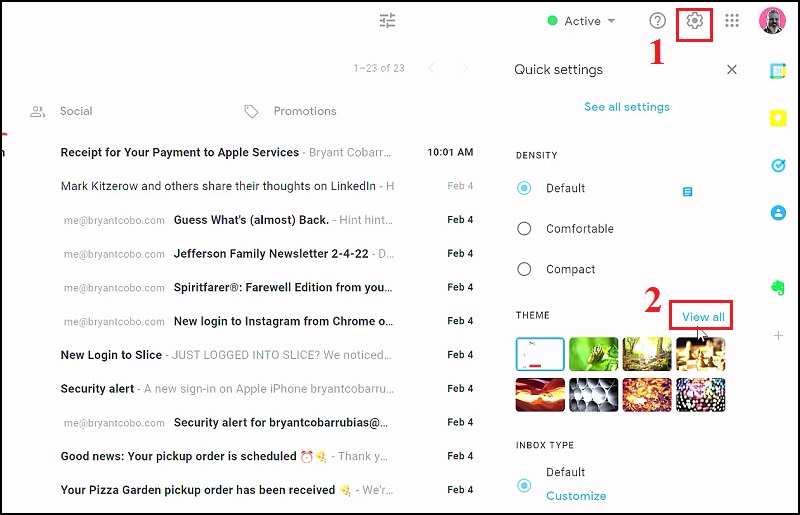Choose the chess pieces theme thumbnail
The height and width of the screenshot is (515, 800).
pos(701,354)
